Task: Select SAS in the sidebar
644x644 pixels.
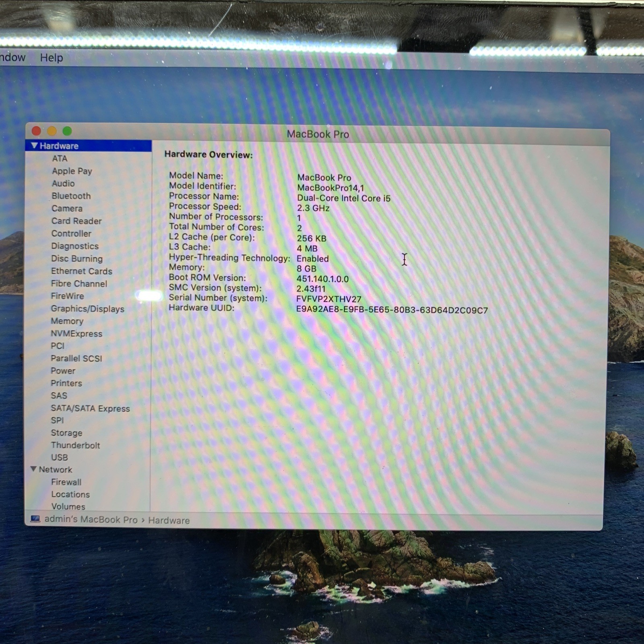Action: pos(59,396)
